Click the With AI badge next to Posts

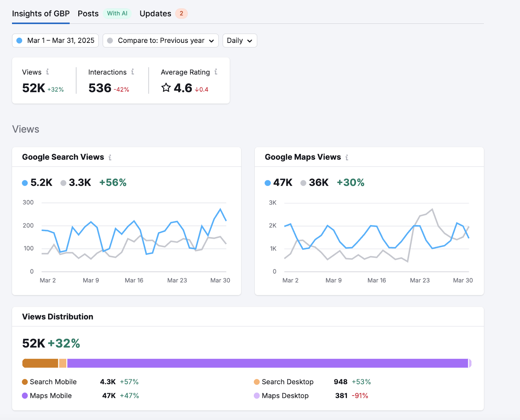117,14
